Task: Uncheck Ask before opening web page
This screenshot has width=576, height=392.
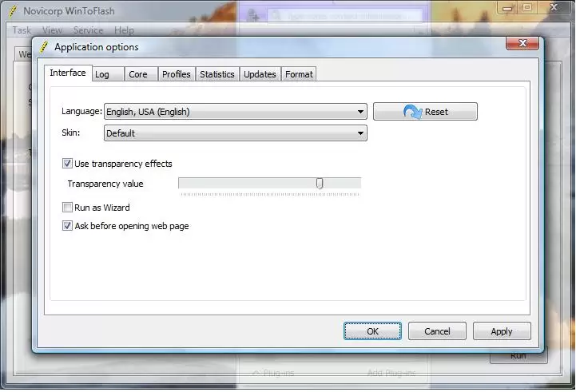Action: tap(67, 226)
